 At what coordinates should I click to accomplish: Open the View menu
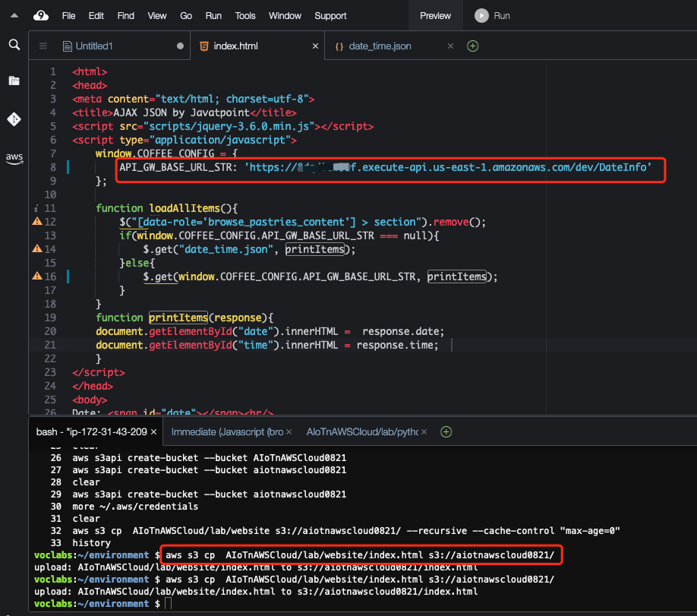click(x=157, y=15)
